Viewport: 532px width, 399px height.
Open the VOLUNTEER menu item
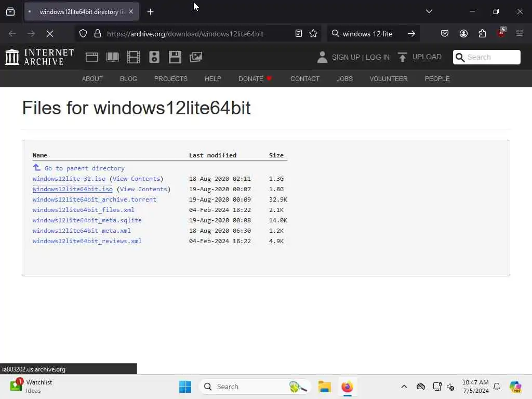tap(389, 79)
